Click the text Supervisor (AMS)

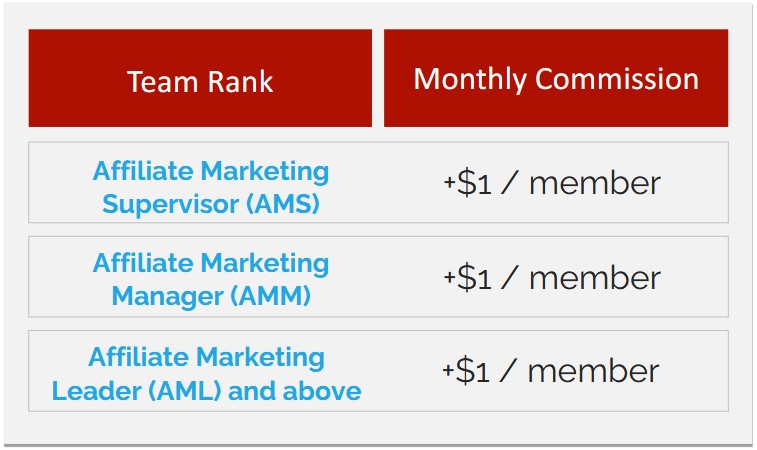(211, 203)
